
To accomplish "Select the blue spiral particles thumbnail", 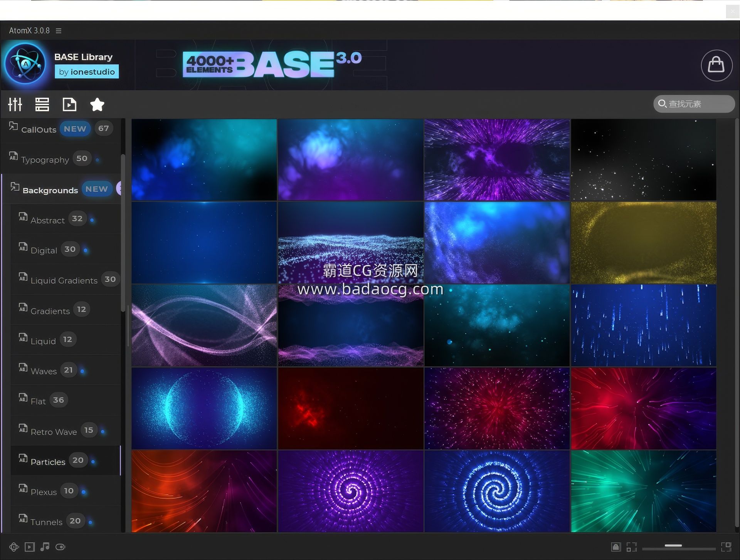I will [x=497, y=491].
